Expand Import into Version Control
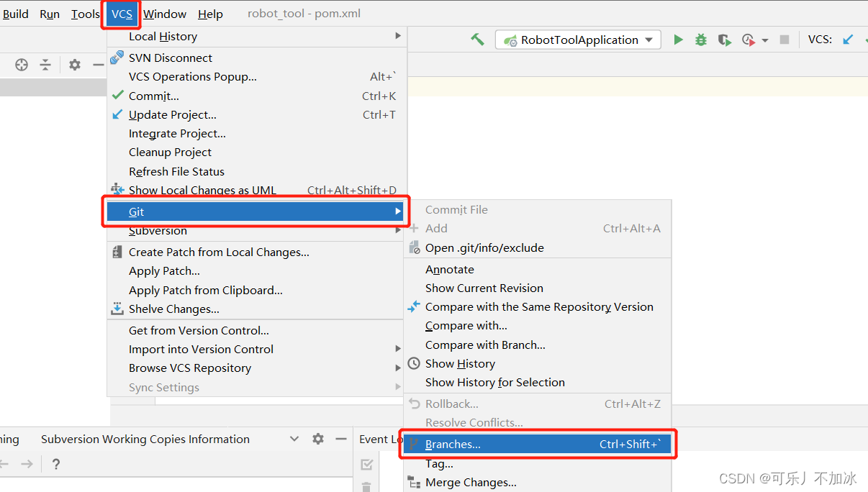 257,349
